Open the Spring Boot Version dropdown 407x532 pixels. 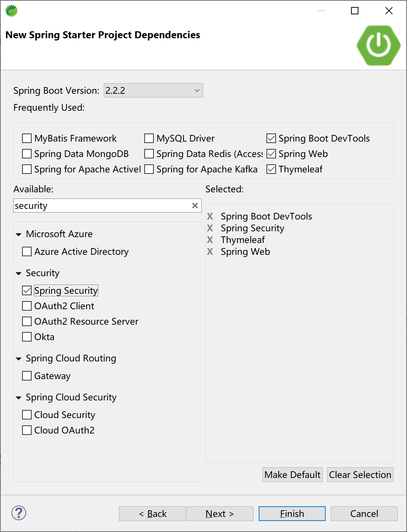(153, 90)
